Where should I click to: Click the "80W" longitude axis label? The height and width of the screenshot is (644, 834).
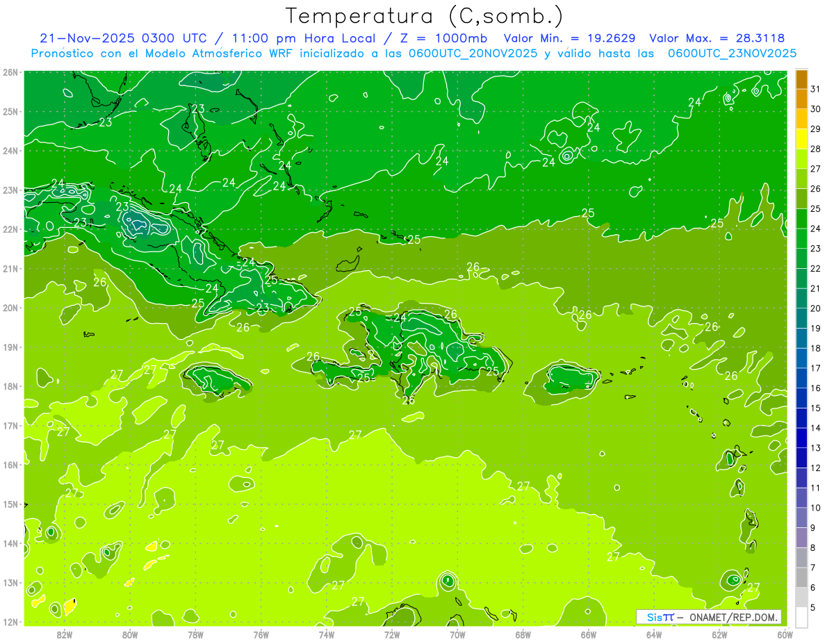point(130,634)
